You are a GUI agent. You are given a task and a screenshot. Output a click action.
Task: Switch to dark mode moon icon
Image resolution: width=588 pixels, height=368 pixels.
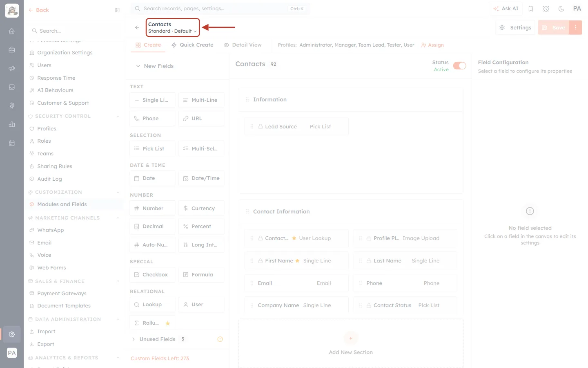(x=561, y=9)
